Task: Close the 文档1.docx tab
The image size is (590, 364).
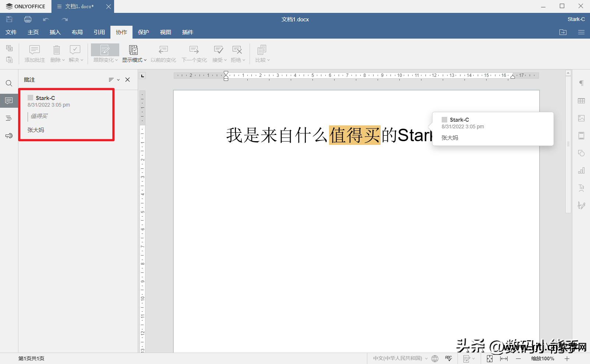Action: pyautogui.click(x=109, y=7)
